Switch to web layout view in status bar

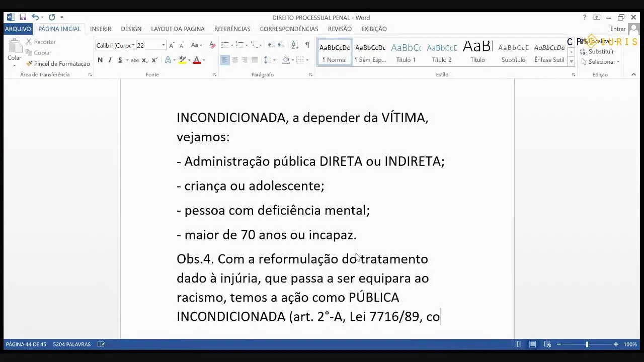pyautogui.click(x=547, y=344)
